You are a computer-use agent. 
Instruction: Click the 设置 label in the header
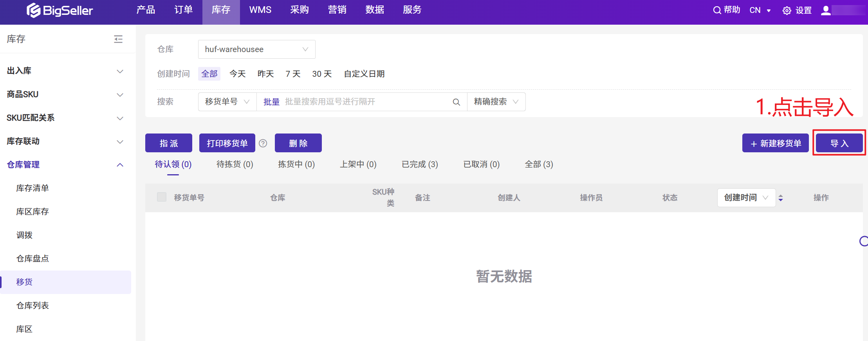pos(803,11)
